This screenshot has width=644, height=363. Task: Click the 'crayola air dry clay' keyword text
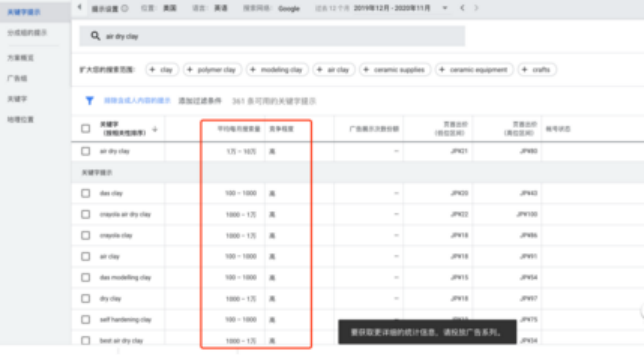[125, 214]
